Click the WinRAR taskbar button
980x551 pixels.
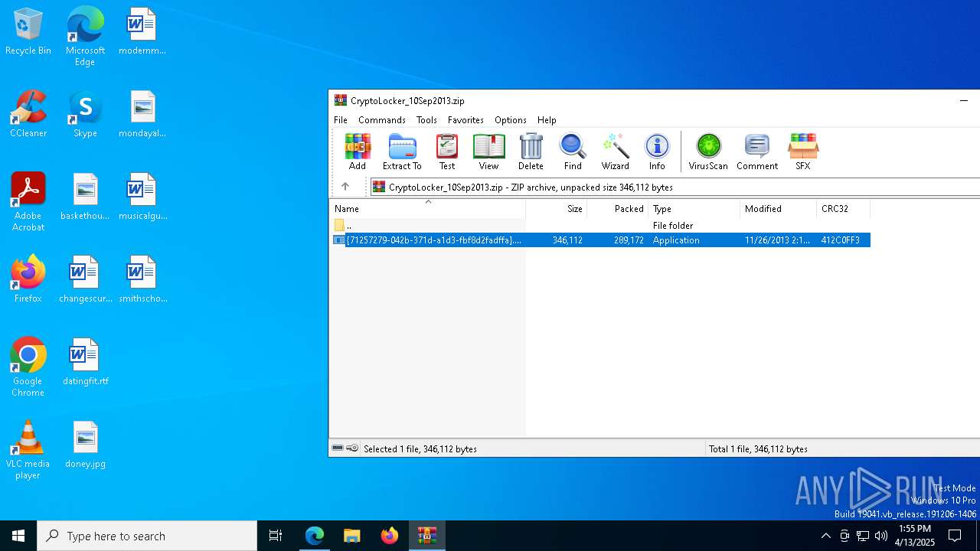pos(426,536)
